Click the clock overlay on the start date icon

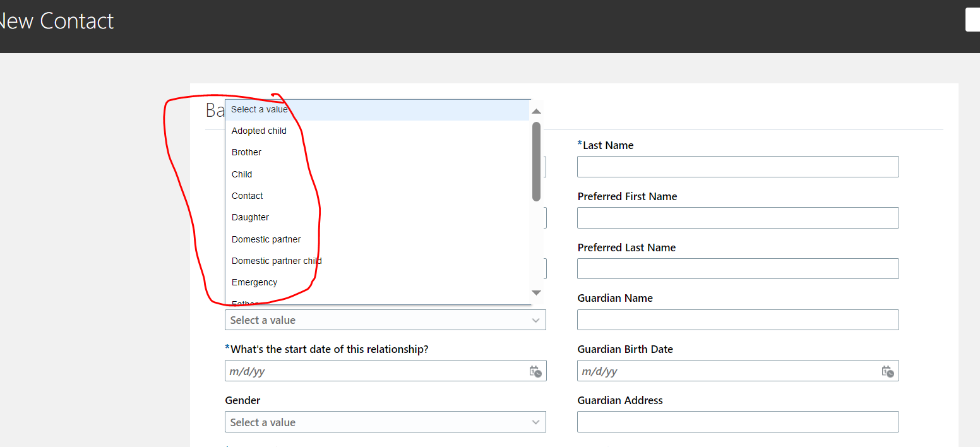tap(537, 374)
